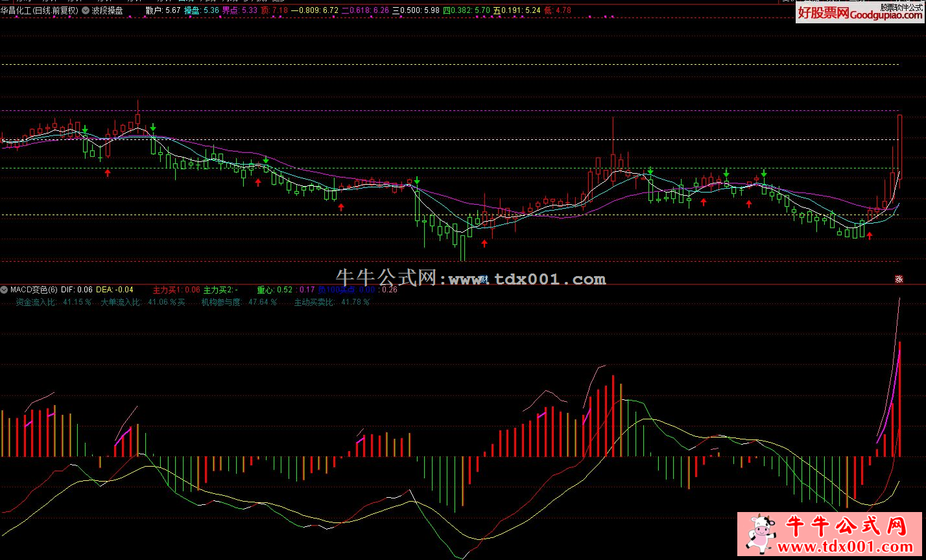Click the 重心: 0.52 readout

point(275,290)
